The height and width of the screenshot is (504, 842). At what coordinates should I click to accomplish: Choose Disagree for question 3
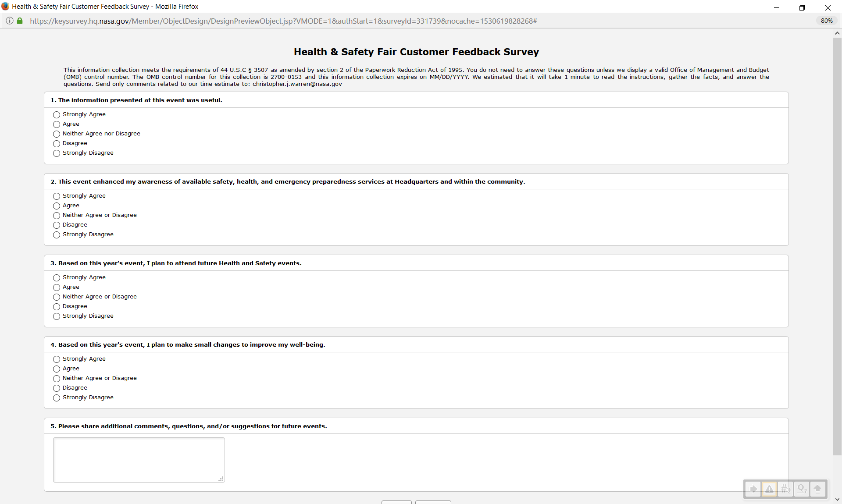pyautogui.click(x=57, y=307)
